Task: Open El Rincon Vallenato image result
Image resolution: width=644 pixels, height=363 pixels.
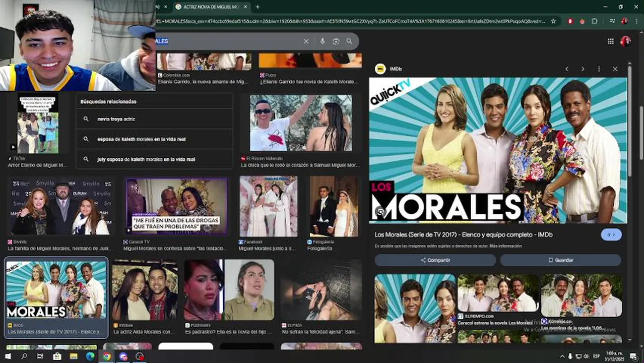Action: 301,124
